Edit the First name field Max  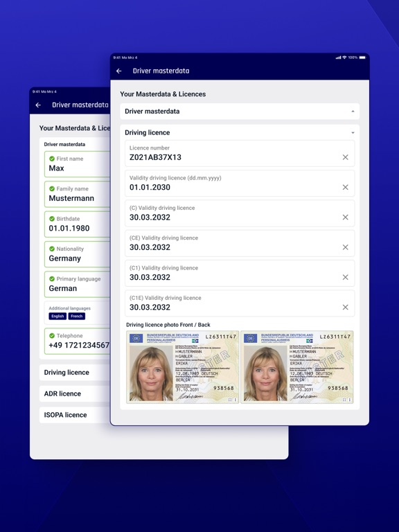coord(77,164)
